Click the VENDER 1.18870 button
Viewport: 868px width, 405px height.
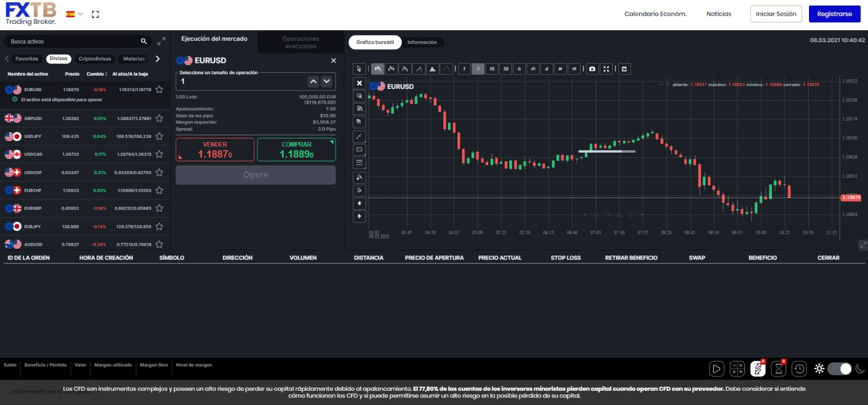click(215, 150)
